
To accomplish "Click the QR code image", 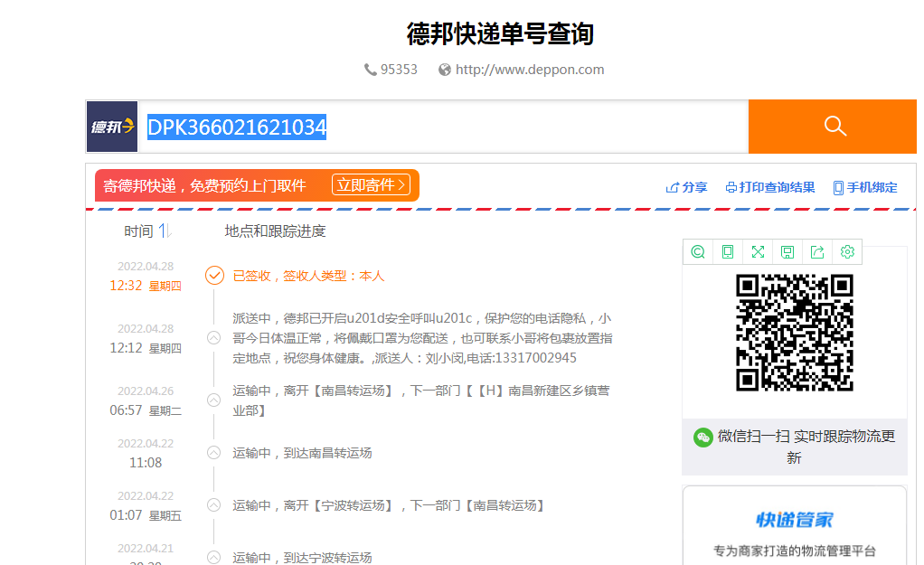I will (x=795, y=333).
